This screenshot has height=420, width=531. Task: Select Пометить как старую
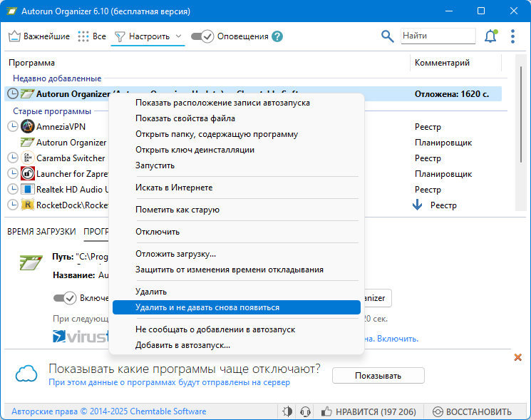(x=237, y=210)
